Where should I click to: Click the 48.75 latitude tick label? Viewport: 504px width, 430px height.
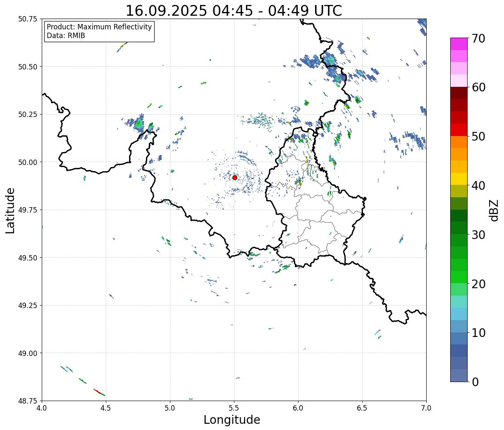pyautogui.click(x=28, y=401)
